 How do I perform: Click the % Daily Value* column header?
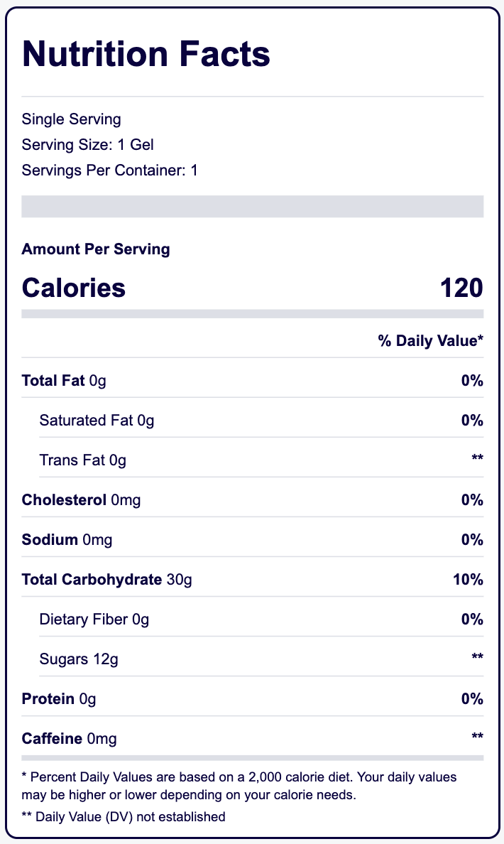coord(431,342)
